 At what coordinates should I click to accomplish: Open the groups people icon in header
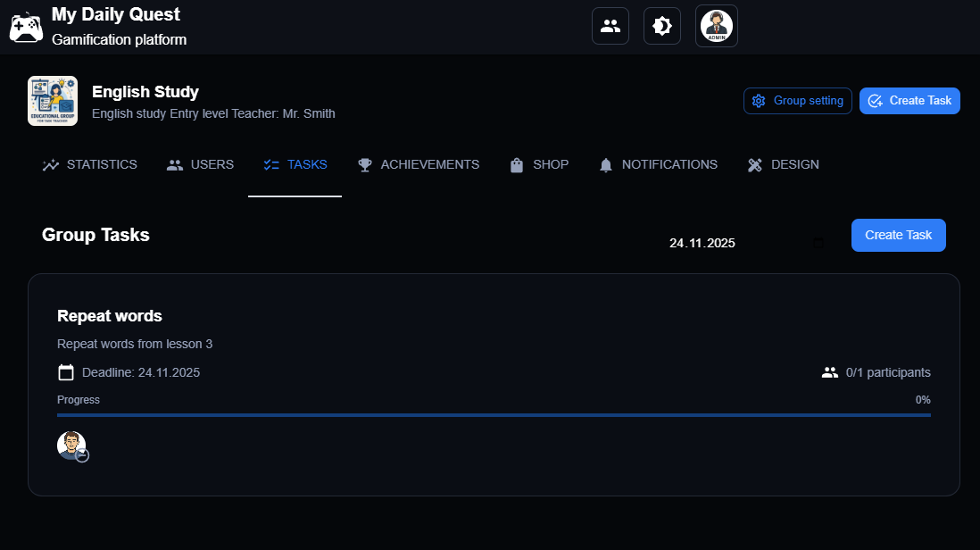610,26
